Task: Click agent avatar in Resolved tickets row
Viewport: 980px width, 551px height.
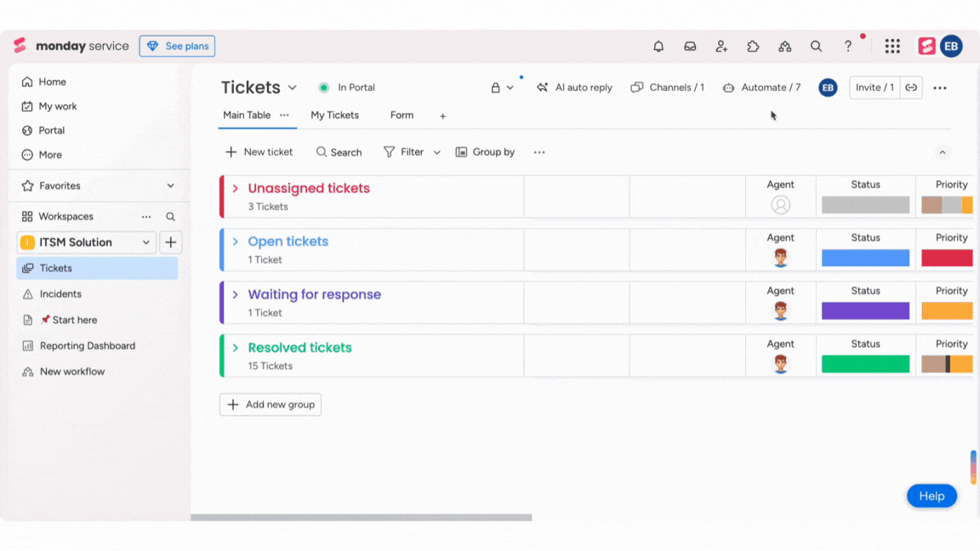Action: (781, 364)
